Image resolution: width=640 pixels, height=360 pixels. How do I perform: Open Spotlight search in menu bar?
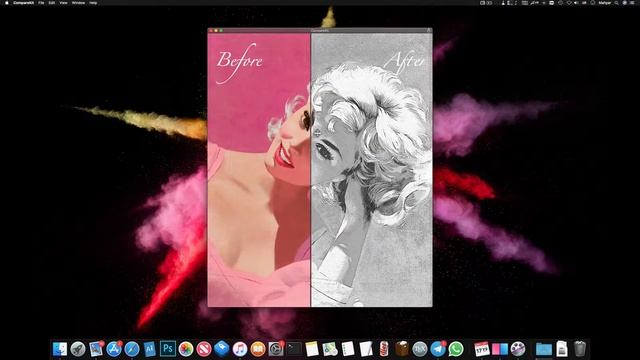tap(616, 3)
